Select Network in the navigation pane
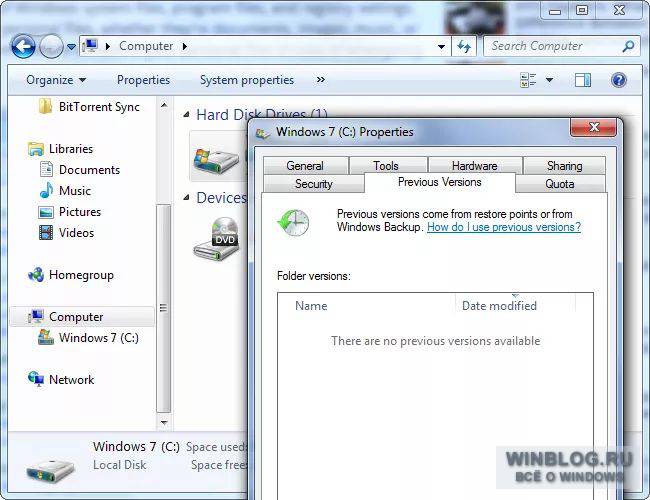Screen dimensions: 650x500 (61, 379)
